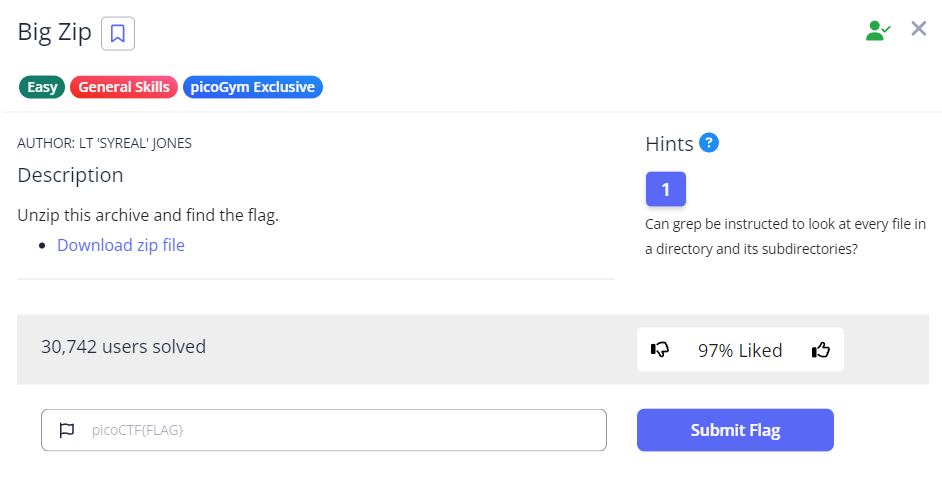The image size is (942, 485).
Task: Click the author LT 'SYREAL' JONES text
Action: 105,143
